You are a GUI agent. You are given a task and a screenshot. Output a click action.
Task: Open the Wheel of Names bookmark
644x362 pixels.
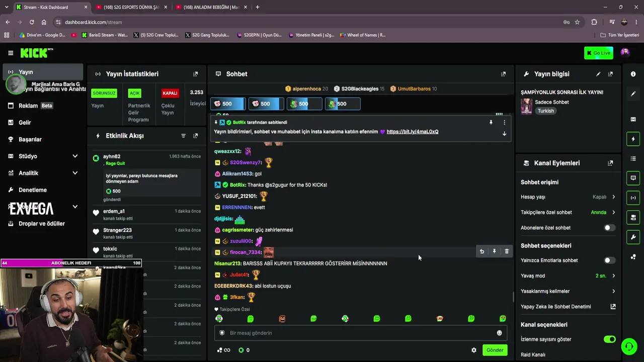(363, 35)
